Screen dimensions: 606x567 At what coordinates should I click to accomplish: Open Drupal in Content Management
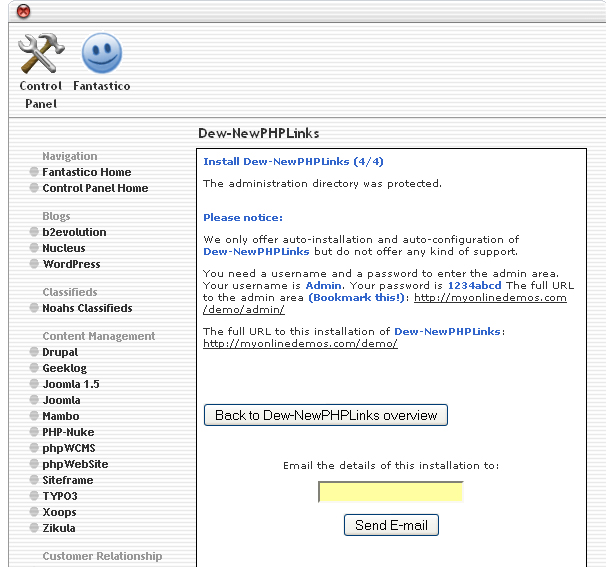60,352
